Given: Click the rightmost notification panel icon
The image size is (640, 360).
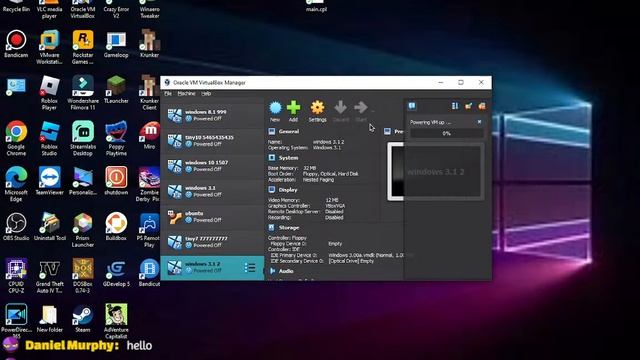Looking at the screenshot, I should click(482, 106).
